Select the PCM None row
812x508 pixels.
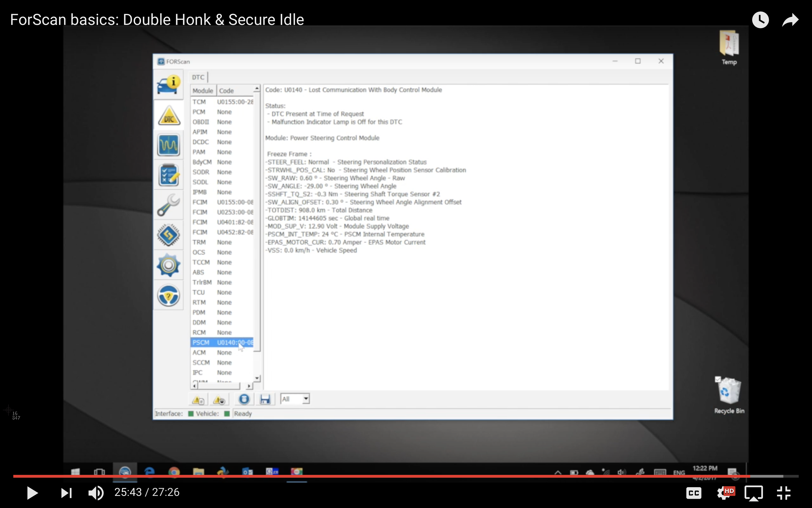222,112
